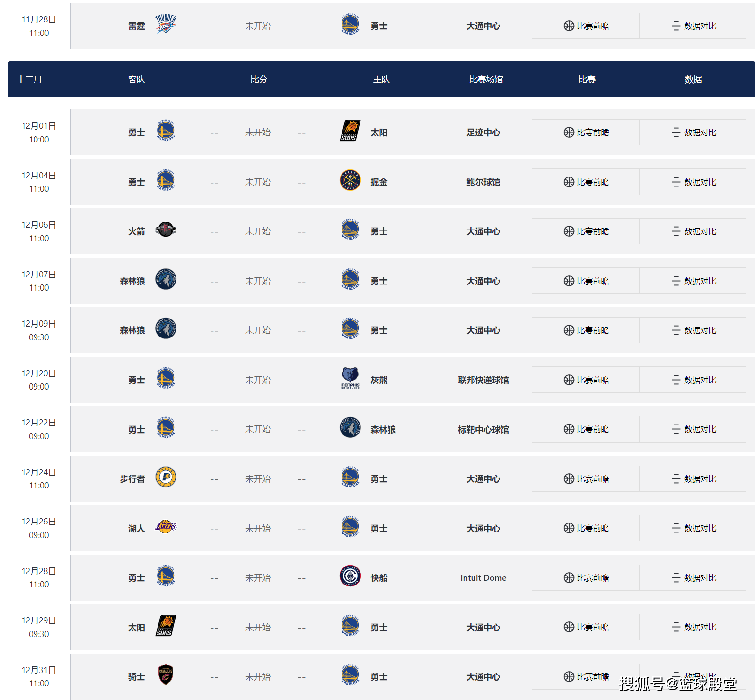755x700 pixels.
Task: Open 数据对比 for 12月20日 Grizzlies game
Action: click(693, 380)
